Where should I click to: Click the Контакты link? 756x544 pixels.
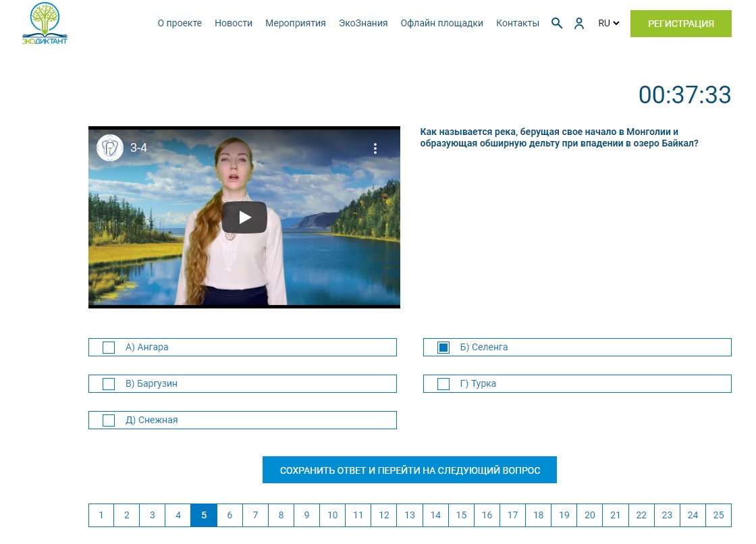[x=517, y=23]
